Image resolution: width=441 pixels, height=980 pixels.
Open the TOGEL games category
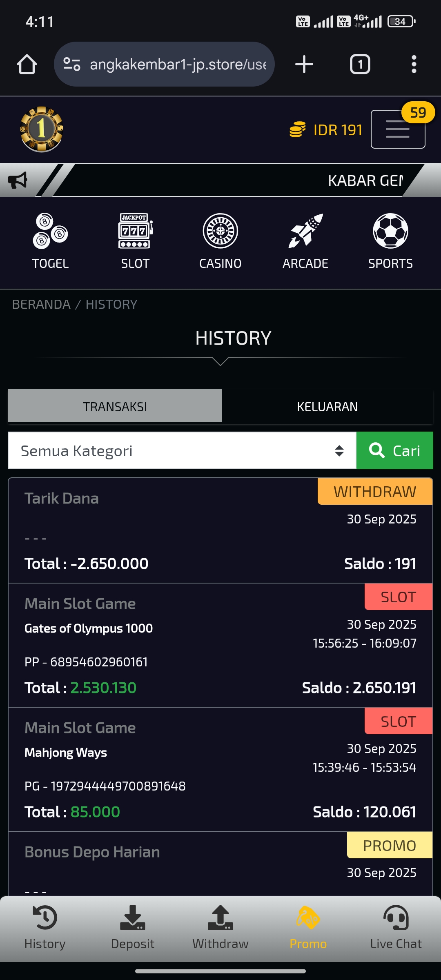50,241
